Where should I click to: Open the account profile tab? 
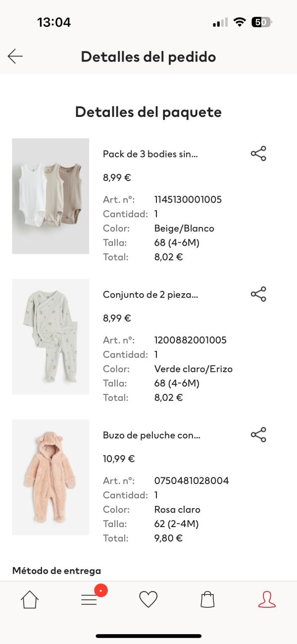267,599
